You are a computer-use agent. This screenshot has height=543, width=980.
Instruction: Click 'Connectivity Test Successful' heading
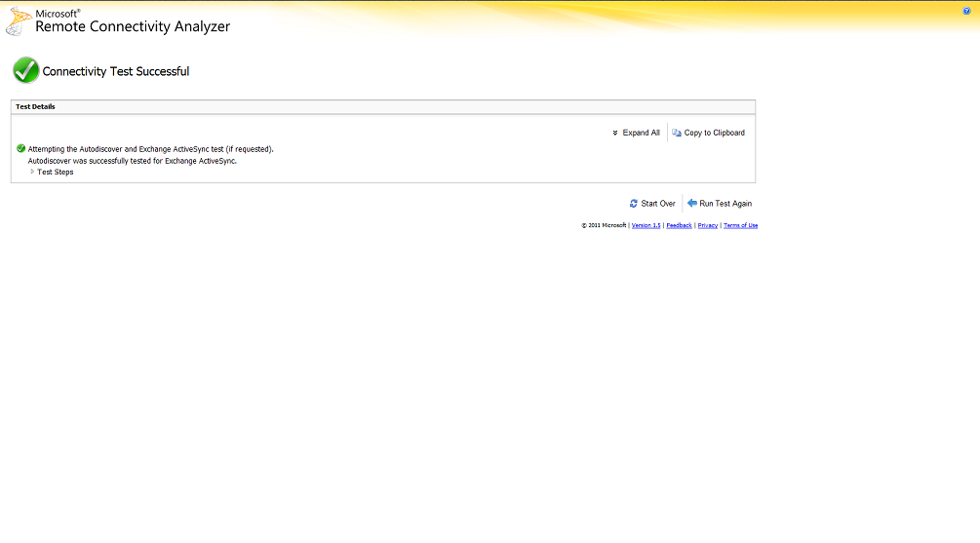[116, 71]
